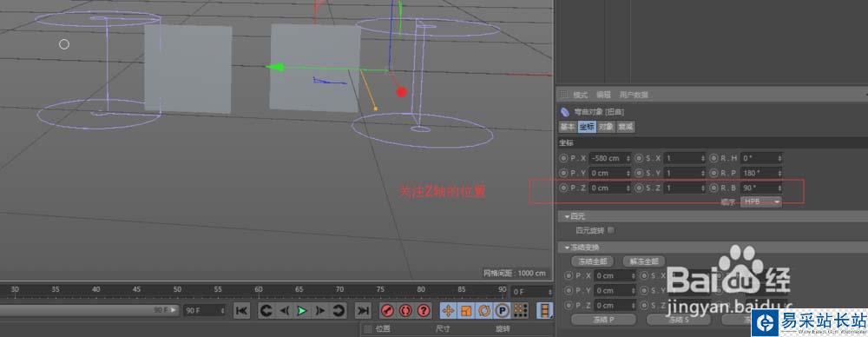Toggle rotation keyframe recording icon

483,310
